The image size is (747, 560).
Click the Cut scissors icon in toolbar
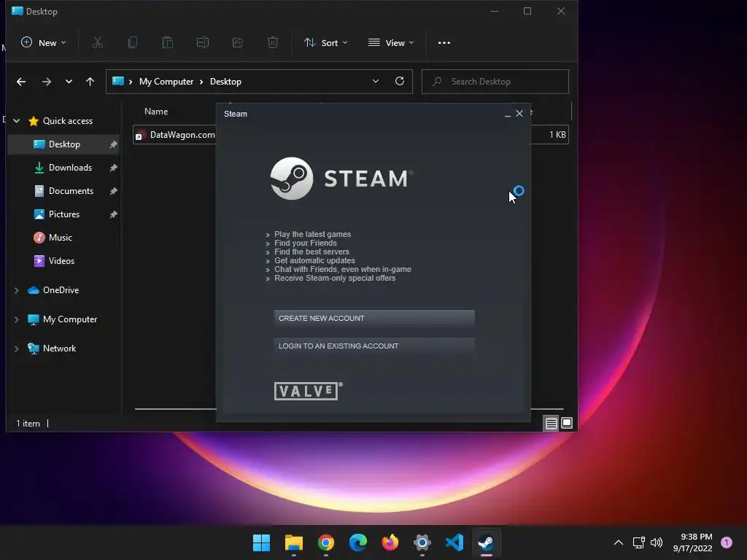click(97, 43)
